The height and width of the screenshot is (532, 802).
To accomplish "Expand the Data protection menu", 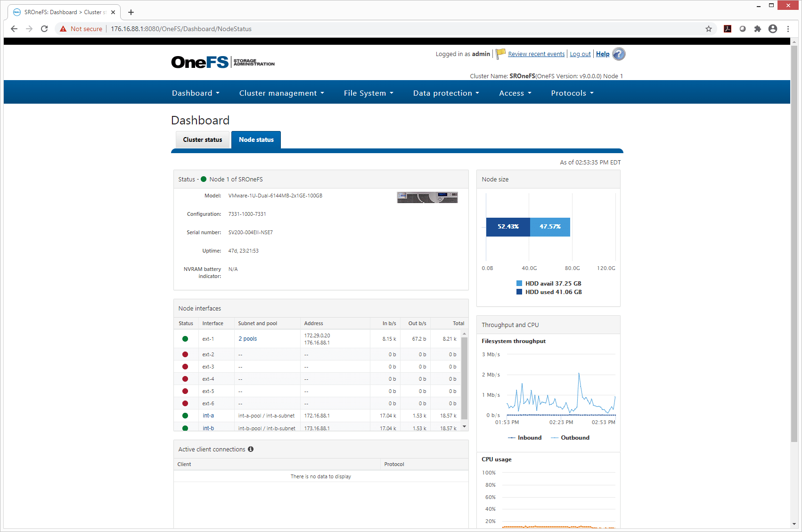I will pyautogui.click(x=446, y=93).
